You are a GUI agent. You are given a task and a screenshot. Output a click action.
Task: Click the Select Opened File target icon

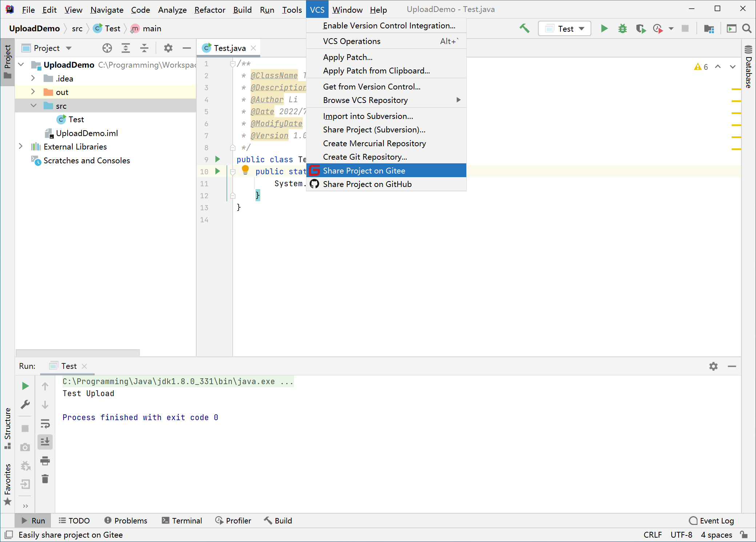coord(107,48)
